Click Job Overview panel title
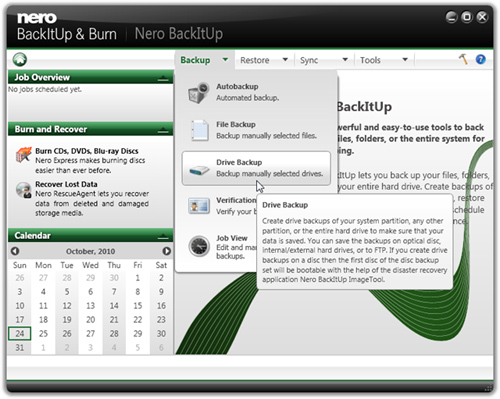The width and height of the screenshot is (500, 399). [x=42, y=77]
